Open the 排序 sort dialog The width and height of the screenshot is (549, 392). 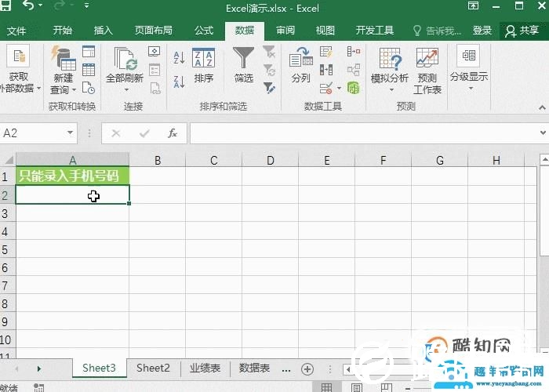[203, 65]
